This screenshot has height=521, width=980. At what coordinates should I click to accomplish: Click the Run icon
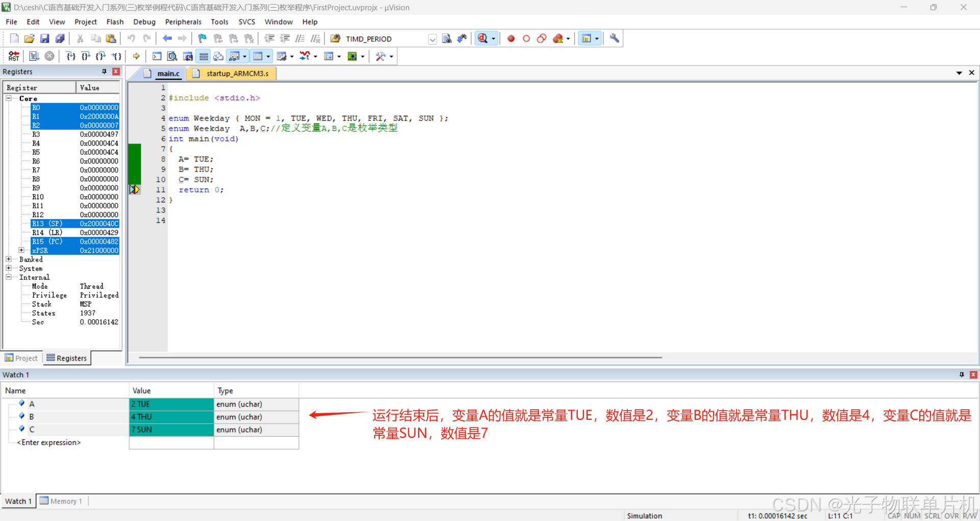click(34, 56)
